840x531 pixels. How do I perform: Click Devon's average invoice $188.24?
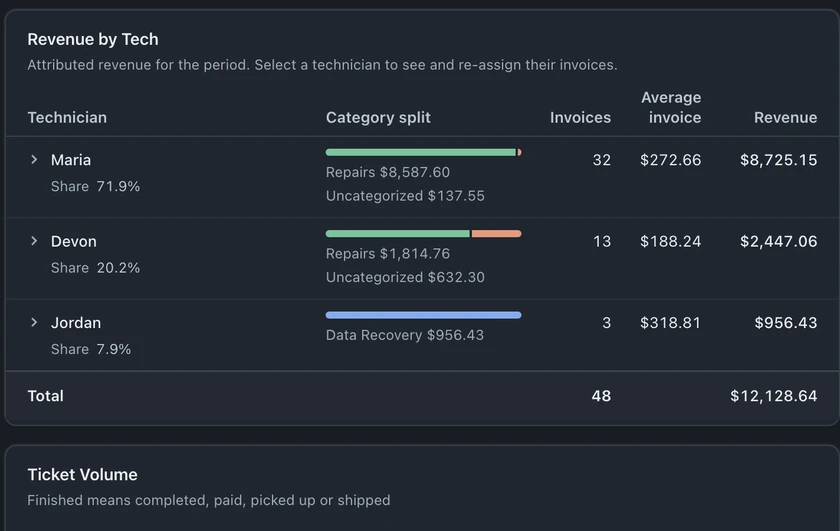(670, 242)
